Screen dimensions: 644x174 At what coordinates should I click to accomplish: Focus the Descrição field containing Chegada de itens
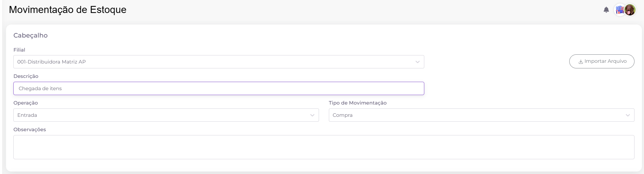pyautogui.click(x=219, y=88)
